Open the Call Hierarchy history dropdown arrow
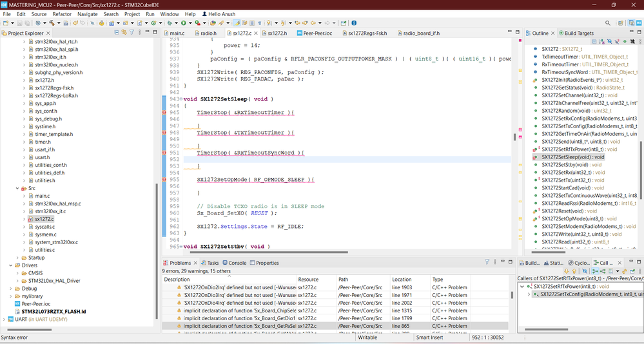644x344 pixels. pos(618,271)
